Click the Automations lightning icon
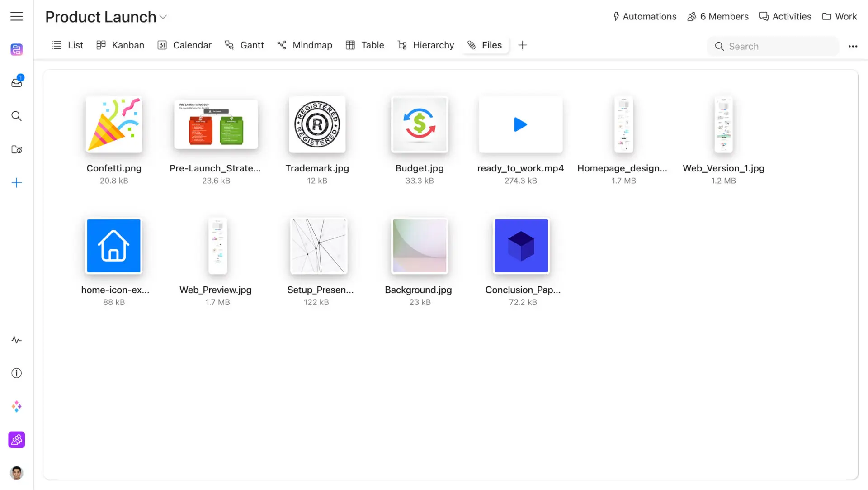 [616, 16]
